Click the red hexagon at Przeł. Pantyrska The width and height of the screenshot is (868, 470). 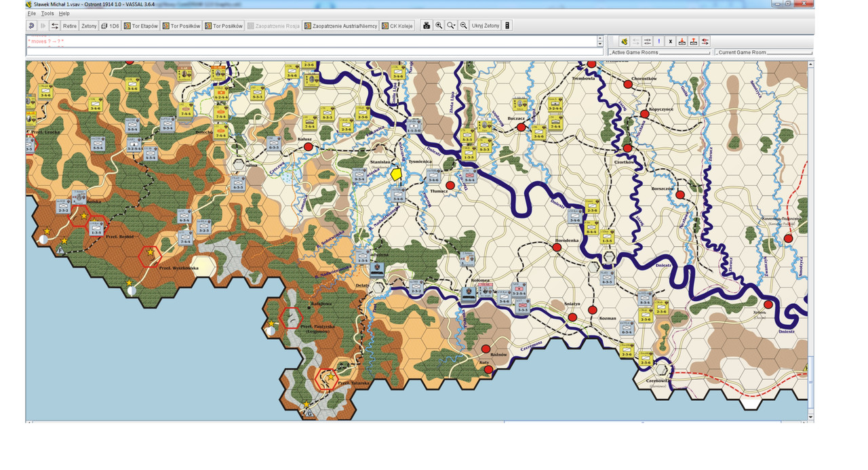(291, 317)
